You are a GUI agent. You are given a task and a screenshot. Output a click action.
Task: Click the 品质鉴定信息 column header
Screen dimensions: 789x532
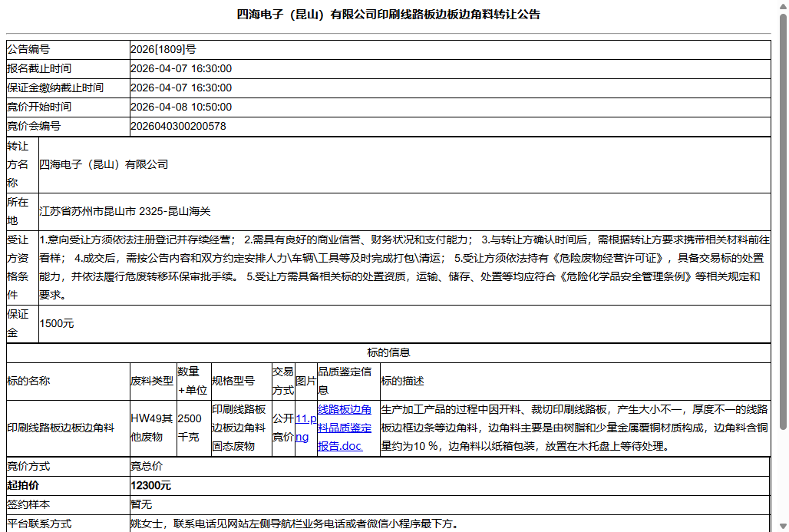(x=348, y=381)
